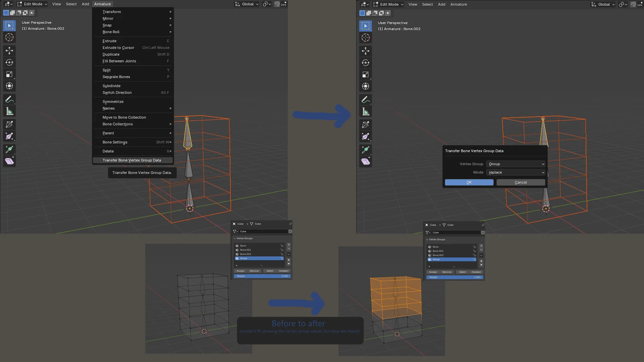Toggle lock on Bone.001 in left vertex group panel
This screenshot has width=644, height=362.
click(x=282, y=250)
